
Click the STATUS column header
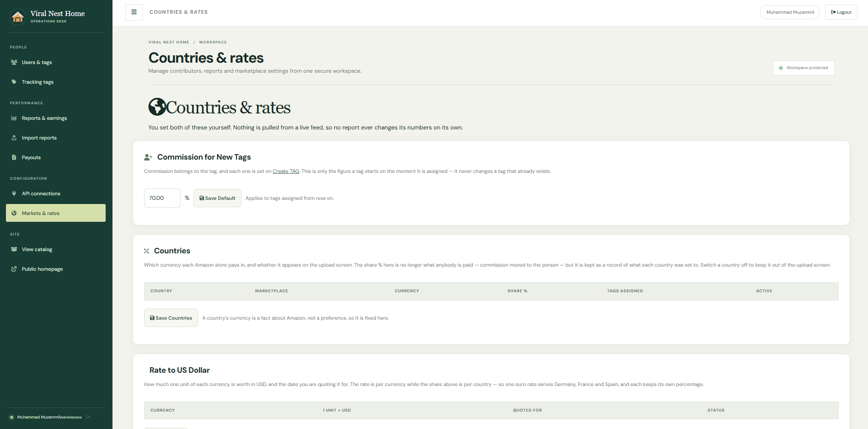pyautogui.click(x=716, y=410)
